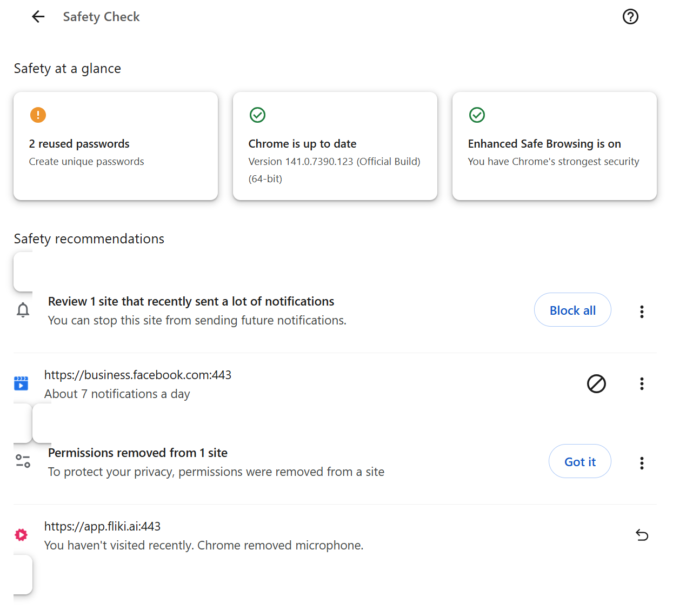Select the 2 reused passwords card
This screenshot has width=686, height=616.
pos(116,146)
